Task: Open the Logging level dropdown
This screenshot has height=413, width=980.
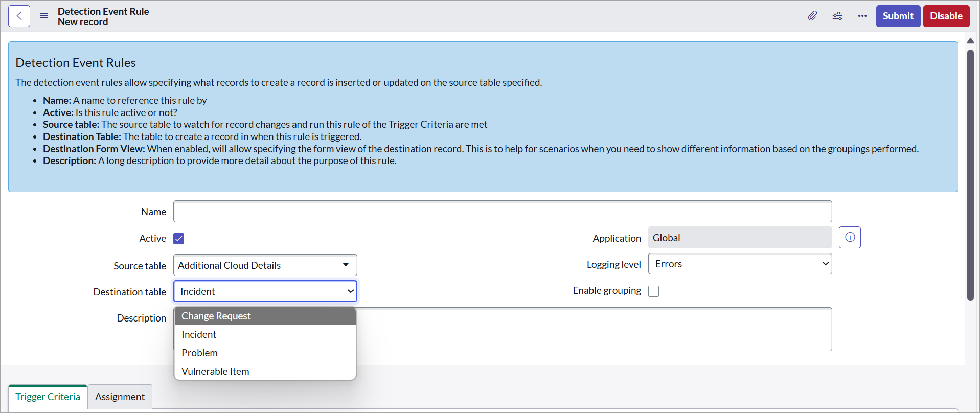Action: tap(740, 264)
